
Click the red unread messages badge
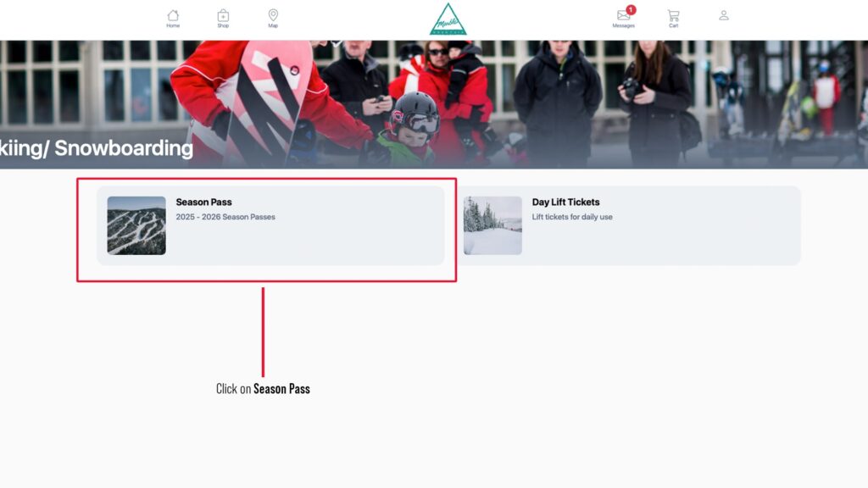(x=631, y=9)
